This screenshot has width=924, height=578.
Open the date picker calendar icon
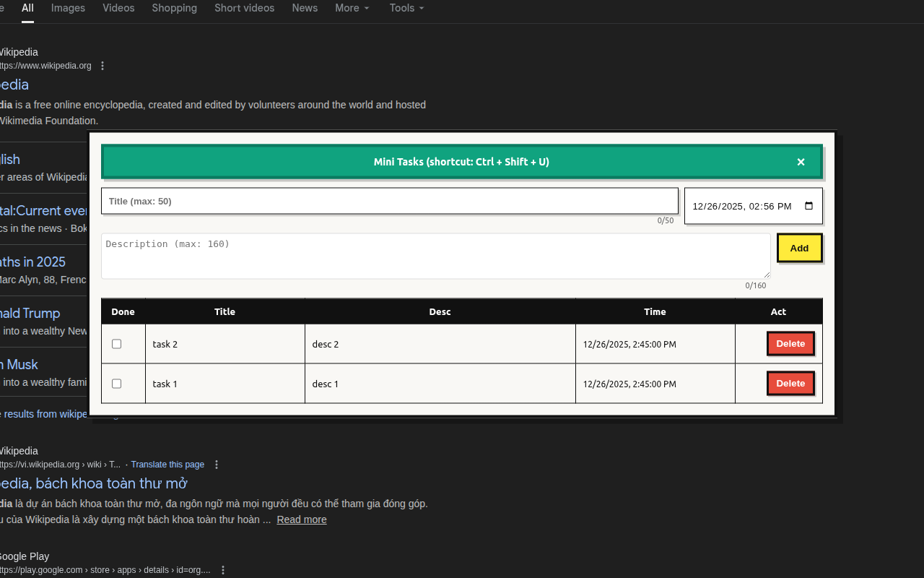[808, 206]
